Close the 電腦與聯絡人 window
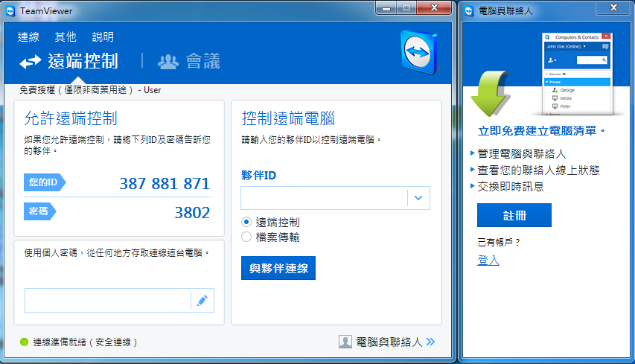 [613, 7]
